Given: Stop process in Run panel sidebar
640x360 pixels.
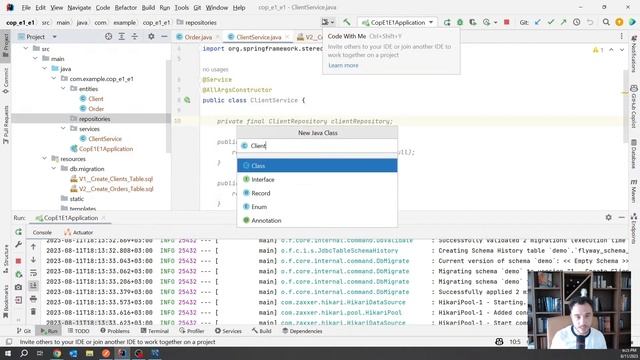Looking at the screenshot, I should [18, 261].
